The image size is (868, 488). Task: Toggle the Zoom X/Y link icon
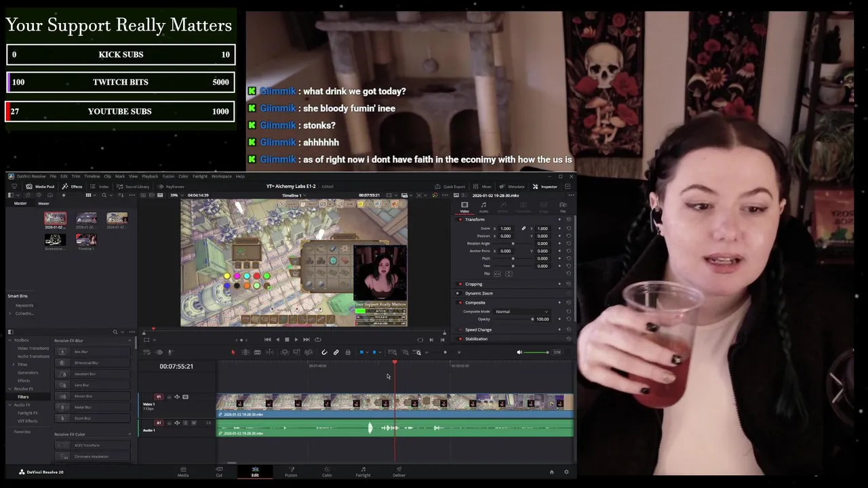[524, 228]
